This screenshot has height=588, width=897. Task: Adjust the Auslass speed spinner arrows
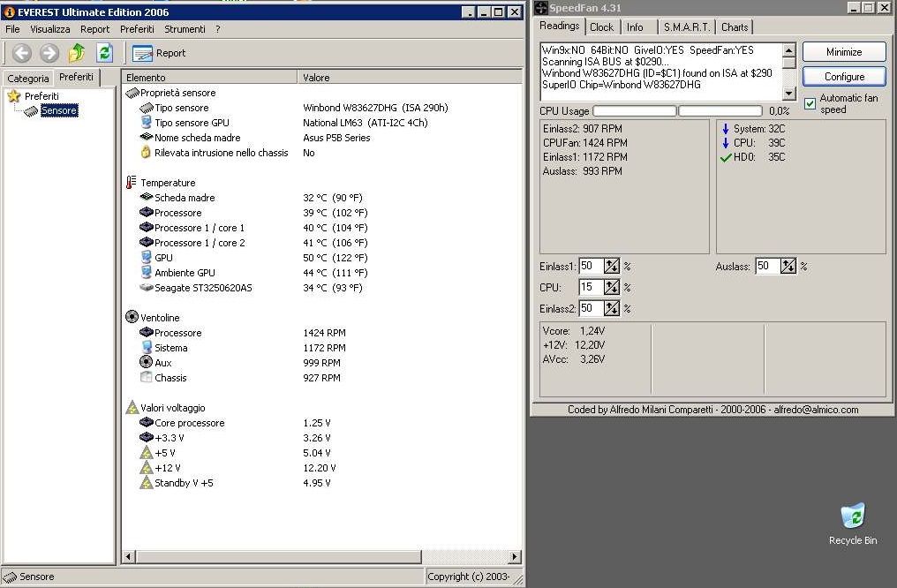(788, 266)
